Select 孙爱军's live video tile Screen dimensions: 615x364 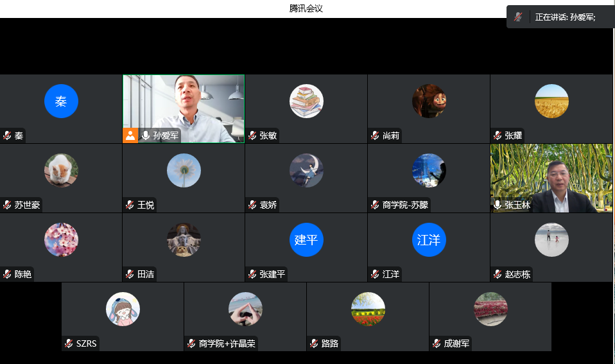[x=184, y=103]
